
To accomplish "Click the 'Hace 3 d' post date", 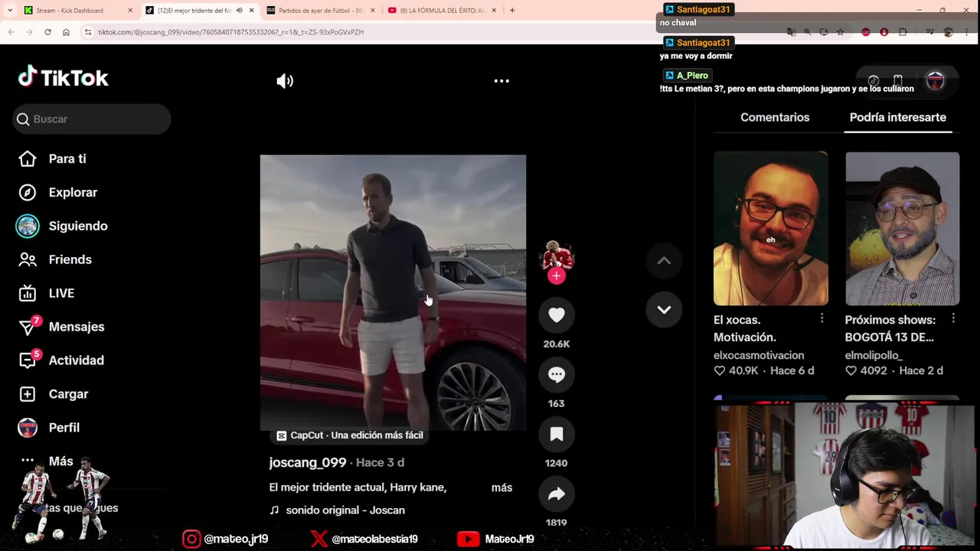I will click(x=380, y=462).
